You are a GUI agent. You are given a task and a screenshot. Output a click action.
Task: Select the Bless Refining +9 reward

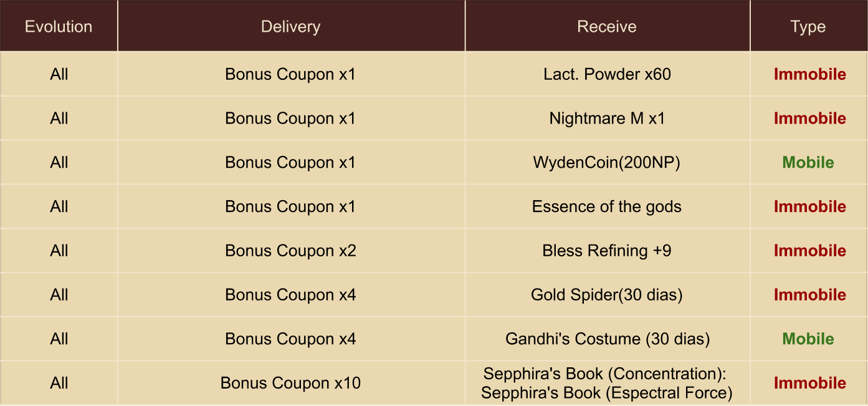coord(607,251)
